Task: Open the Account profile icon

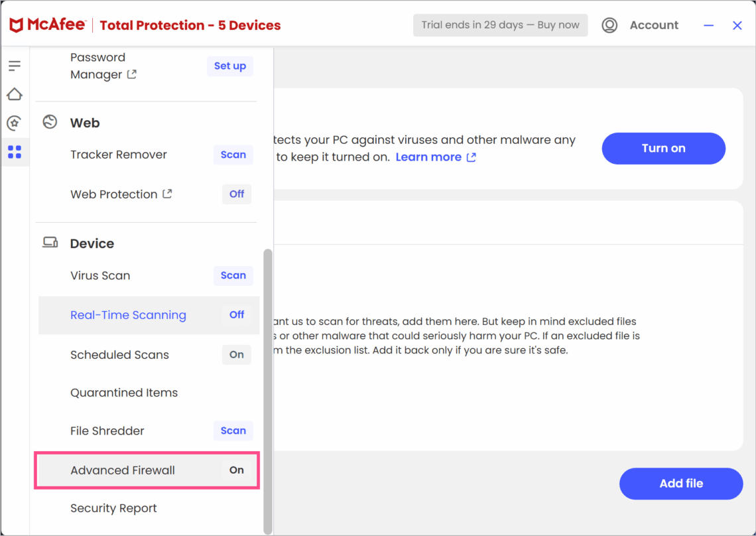Action: (609, 25)
